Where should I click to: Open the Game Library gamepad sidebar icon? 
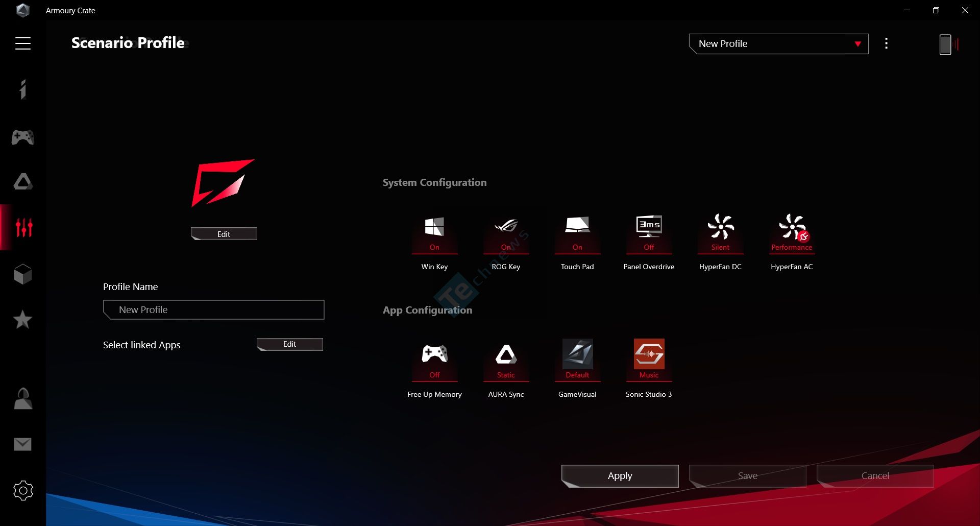(23, 137)
